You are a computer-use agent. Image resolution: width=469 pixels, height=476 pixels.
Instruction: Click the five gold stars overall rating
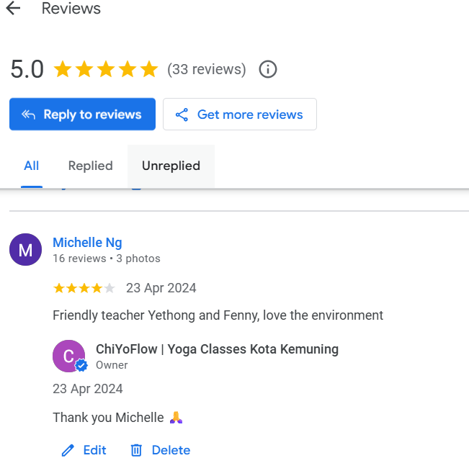[105, 70]
